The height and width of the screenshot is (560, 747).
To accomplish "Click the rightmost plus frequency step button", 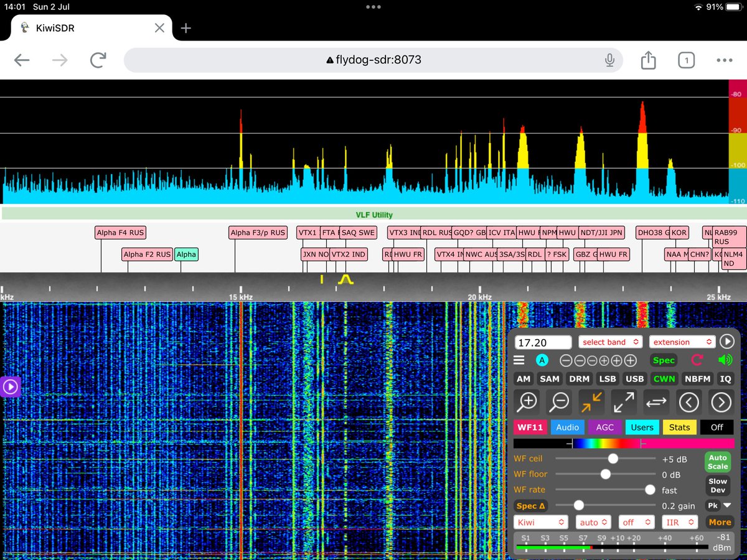I will [631, 360].
